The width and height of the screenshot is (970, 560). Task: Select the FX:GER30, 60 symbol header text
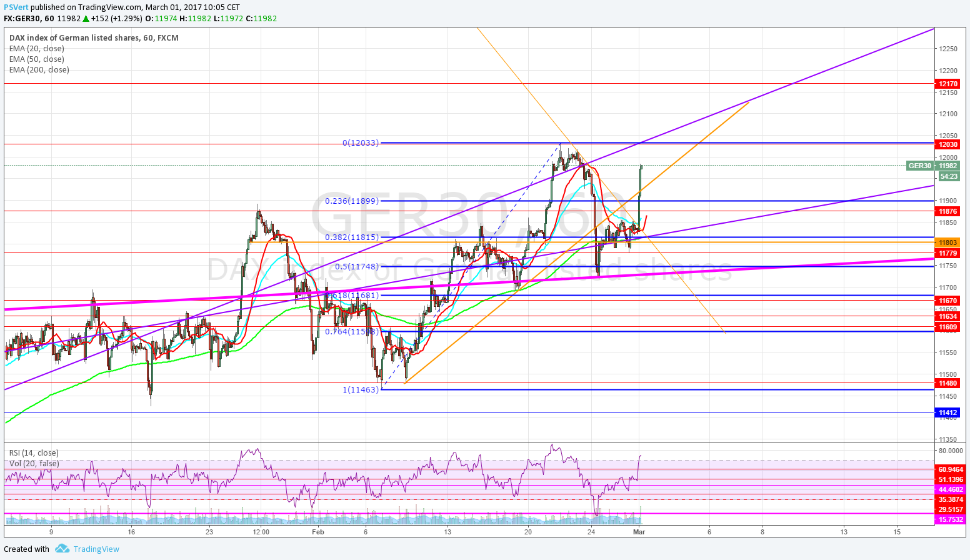[x=28, y=18]
